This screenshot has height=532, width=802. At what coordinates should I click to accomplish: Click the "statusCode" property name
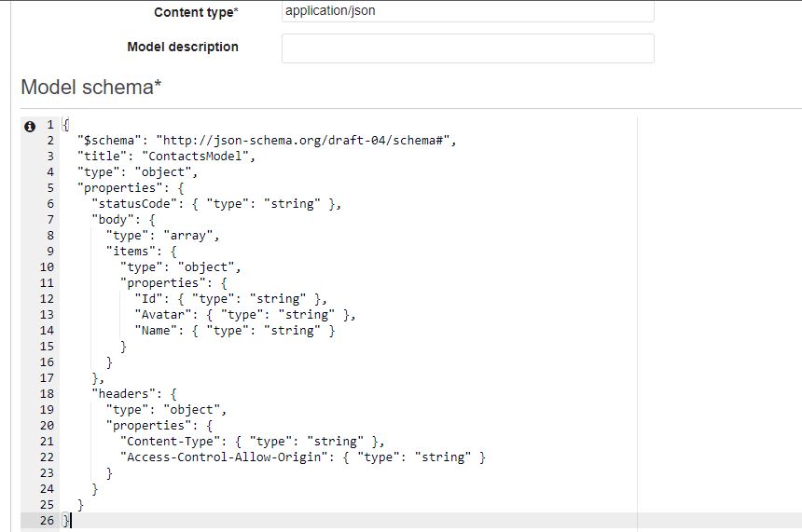[134, 204]
